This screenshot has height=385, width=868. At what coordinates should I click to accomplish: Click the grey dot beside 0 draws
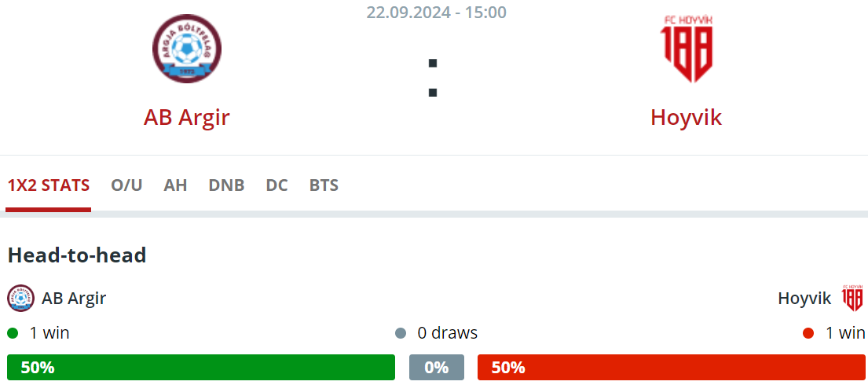pyautogui.click(x=401, y=333)
